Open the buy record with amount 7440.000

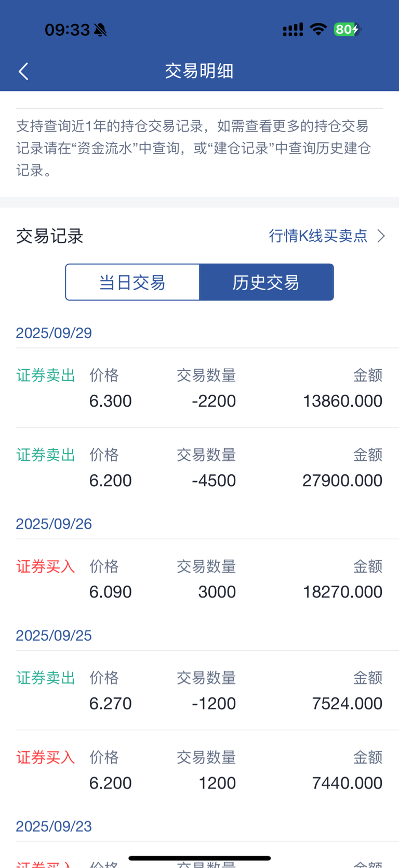click(x=199, y=770)
